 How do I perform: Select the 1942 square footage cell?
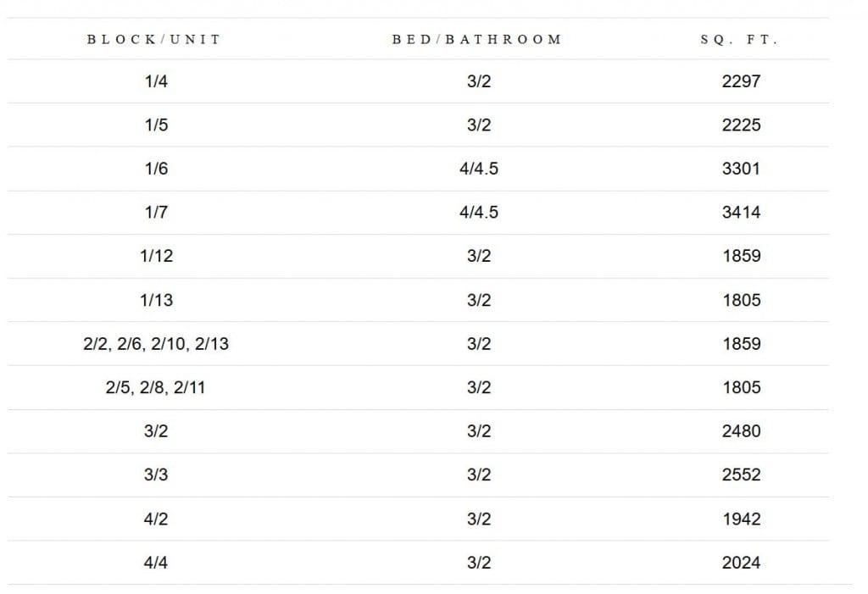click(x=741, y=519)
